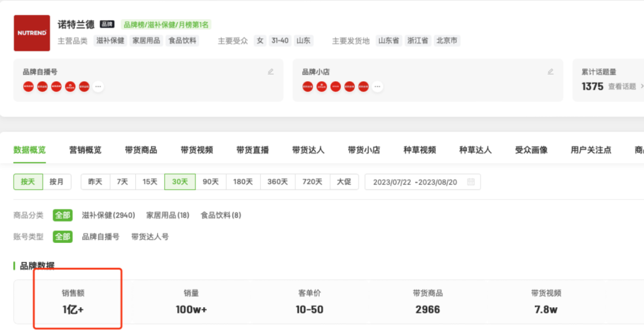Viewport: 644px width, 330px height.
Task: Edit the 品牌自播号 list with pencil icon
Action: click(271, 72)
